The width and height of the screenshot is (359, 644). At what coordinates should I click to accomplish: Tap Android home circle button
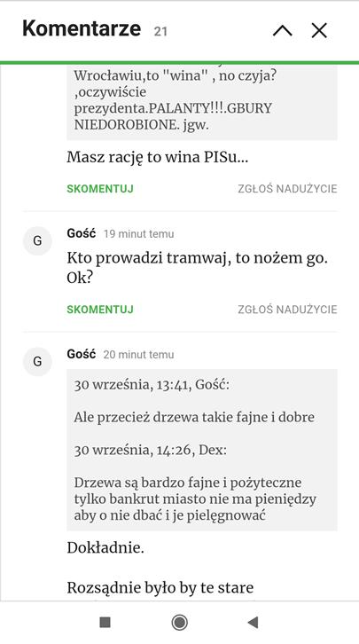(179, 623)
